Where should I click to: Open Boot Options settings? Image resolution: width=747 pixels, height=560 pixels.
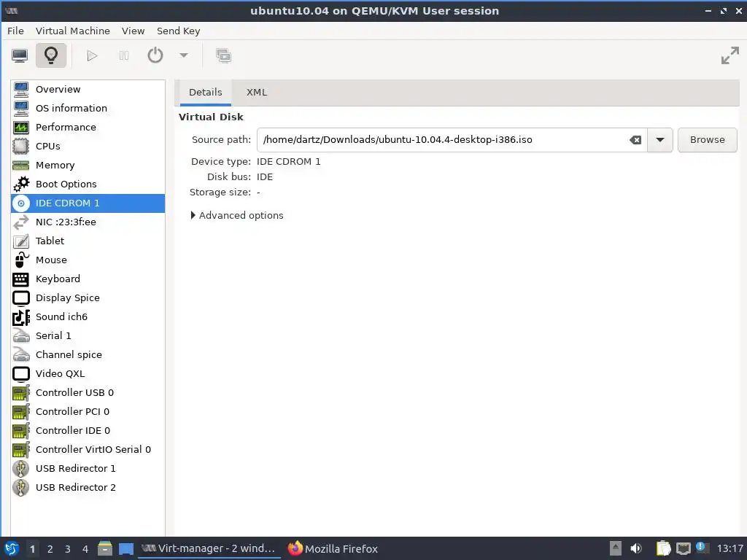(88, 184)
